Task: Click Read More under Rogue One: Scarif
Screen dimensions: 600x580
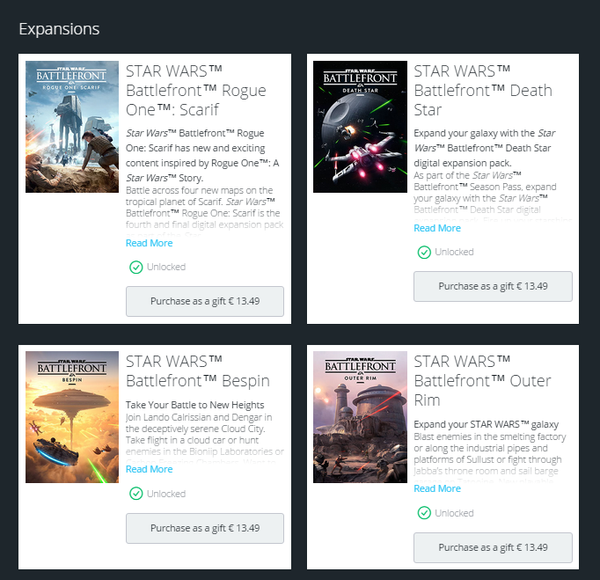Action: 149,243
